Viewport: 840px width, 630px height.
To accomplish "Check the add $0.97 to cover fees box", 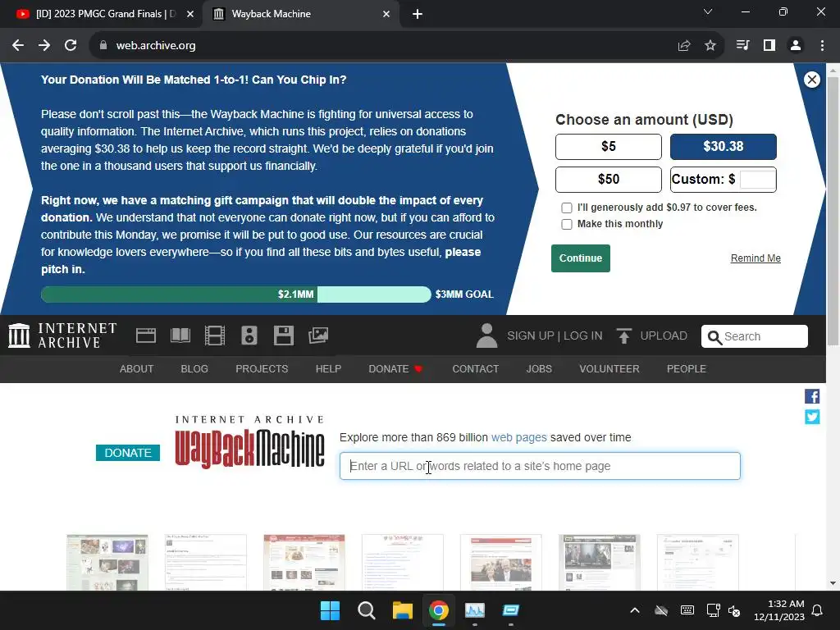I will pyautogui.click(x=566, y=208).
